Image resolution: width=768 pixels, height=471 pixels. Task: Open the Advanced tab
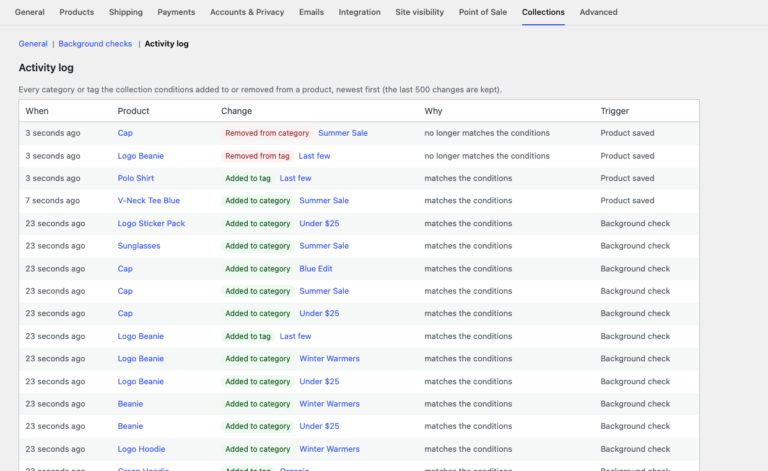click(x=598, y=12)
